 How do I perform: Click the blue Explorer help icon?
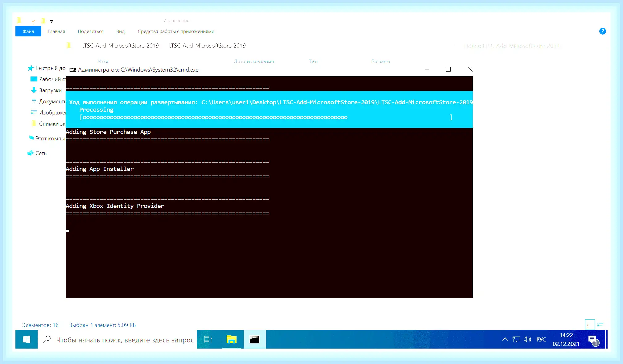[602, 31]
